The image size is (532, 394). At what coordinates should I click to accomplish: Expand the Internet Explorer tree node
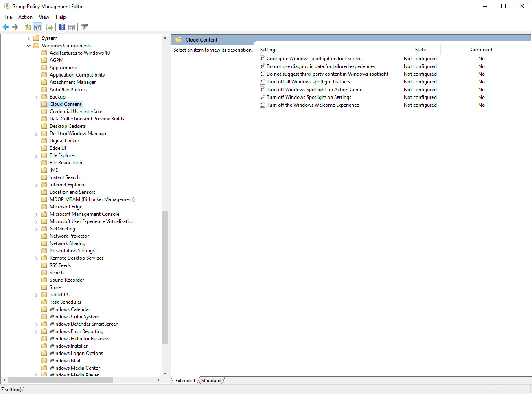pos(37,185)
